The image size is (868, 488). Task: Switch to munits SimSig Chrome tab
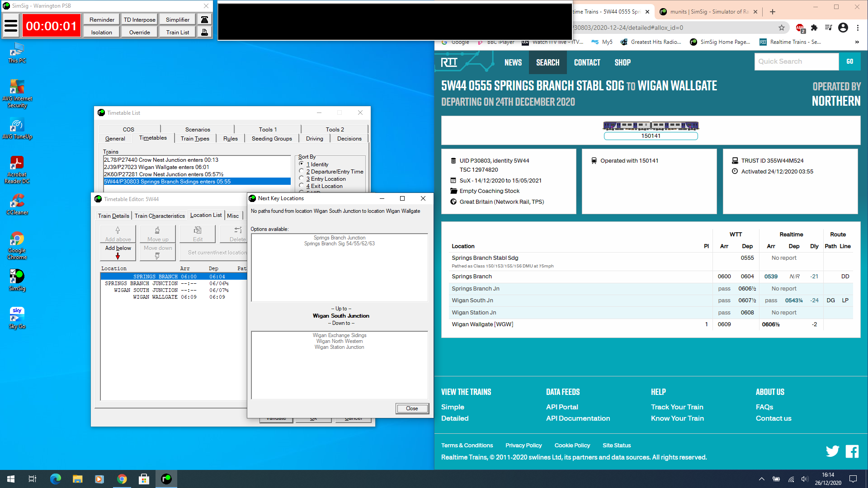pyautogui.click(x=708, y=12)
